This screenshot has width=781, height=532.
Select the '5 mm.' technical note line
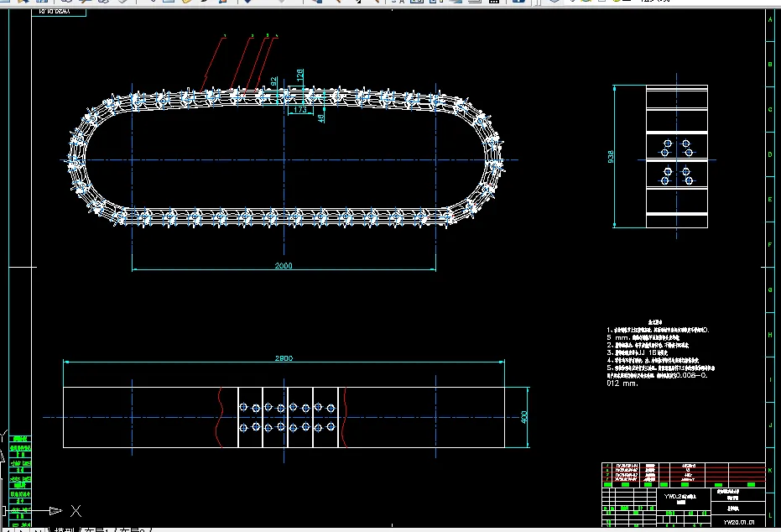point(643,337)
